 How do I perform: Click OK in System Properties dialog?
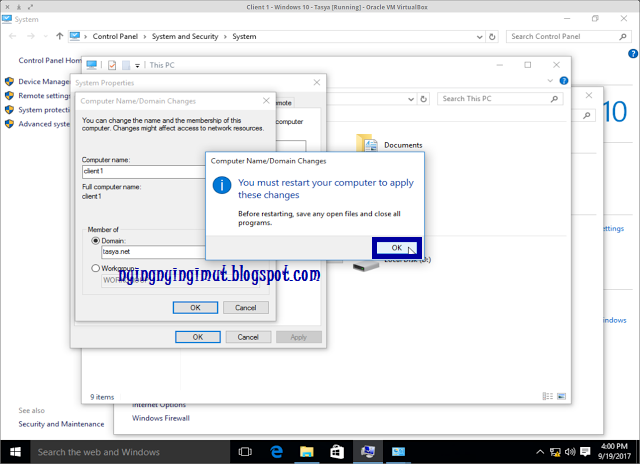[198, 337]
